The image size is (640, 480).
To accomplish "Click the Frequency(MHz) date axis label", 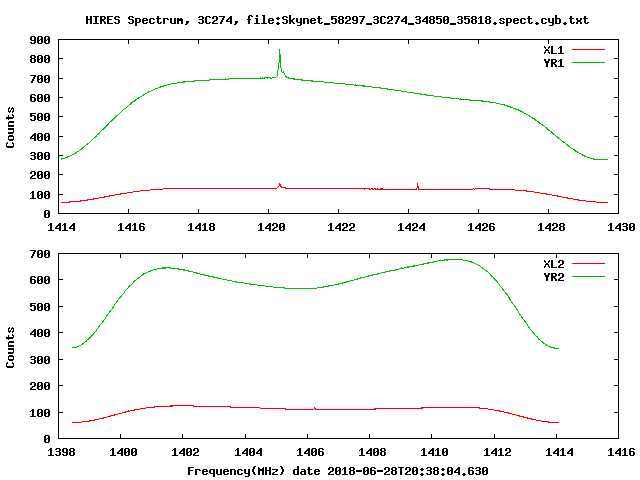I will 338,471.
